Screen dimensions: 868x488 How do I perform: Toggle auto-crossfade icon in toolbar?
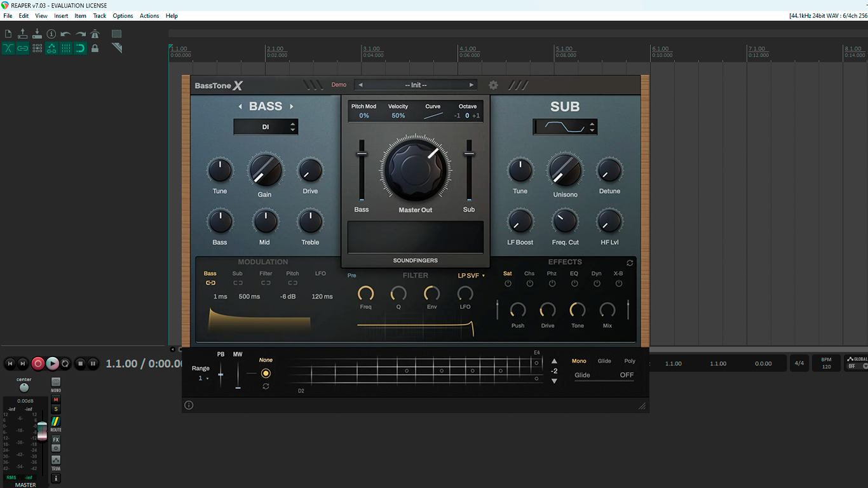pos(8,48)
